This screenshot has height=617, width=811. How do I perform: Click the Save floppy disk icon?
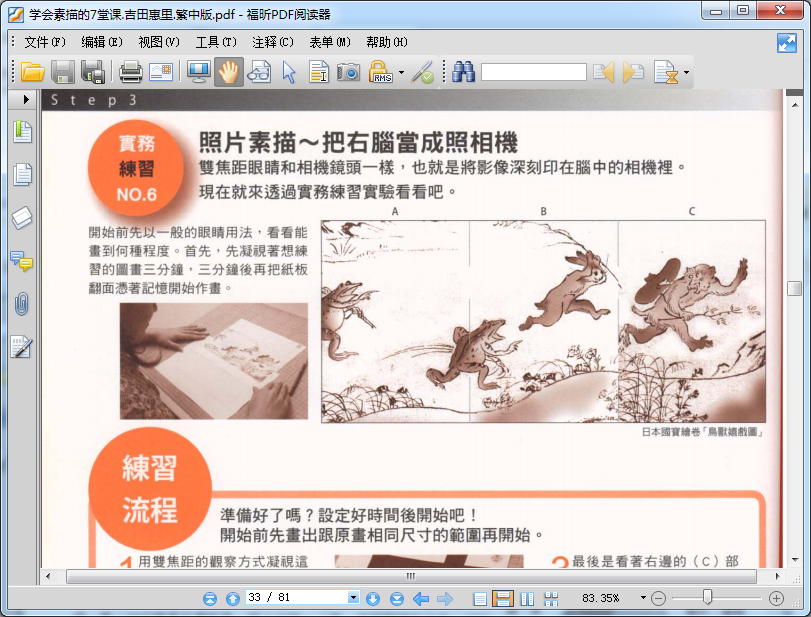[x=63, y=72]
